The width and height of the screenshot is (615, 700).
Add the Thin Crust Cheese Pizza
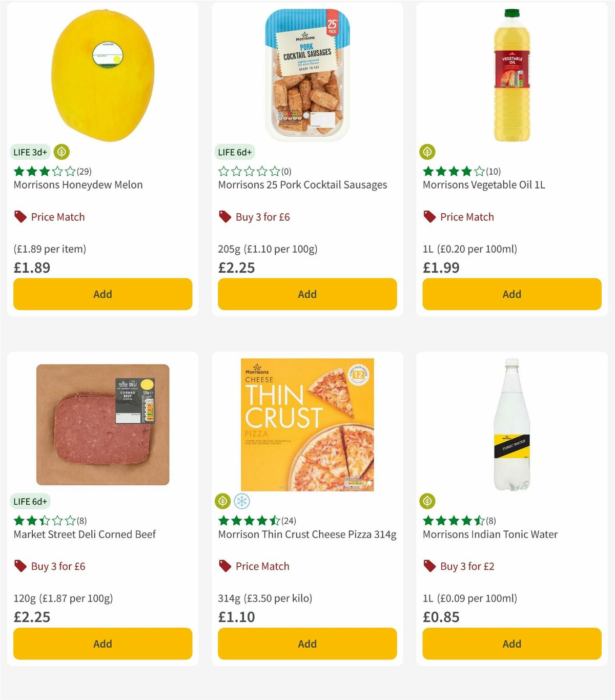(x=307, y=644)
